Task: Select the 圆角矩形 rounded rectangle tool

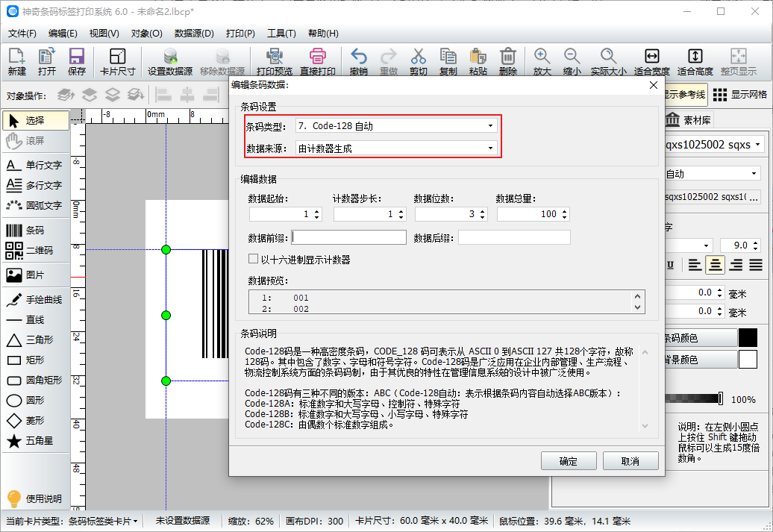Action: [36, 380]
